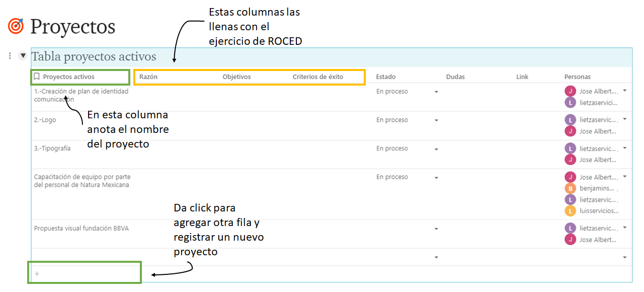Open the 3.-Tipografía project entry

[x=52, y=149]
